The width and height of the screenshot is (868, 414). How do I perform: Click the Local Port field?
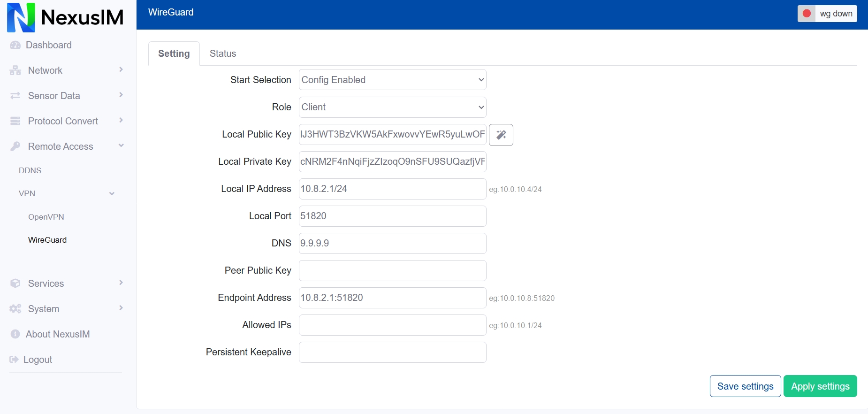click(x=393, y=216)
